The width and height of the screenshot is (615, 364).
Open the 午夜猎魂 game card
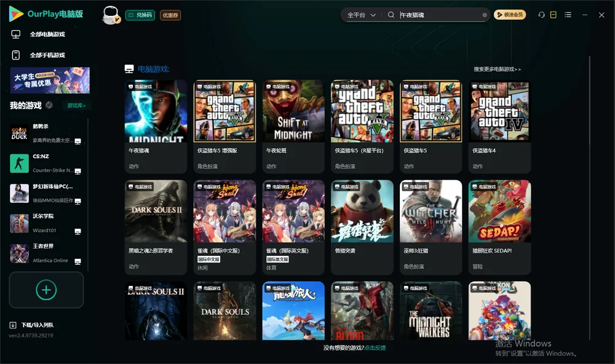(156, 126)
